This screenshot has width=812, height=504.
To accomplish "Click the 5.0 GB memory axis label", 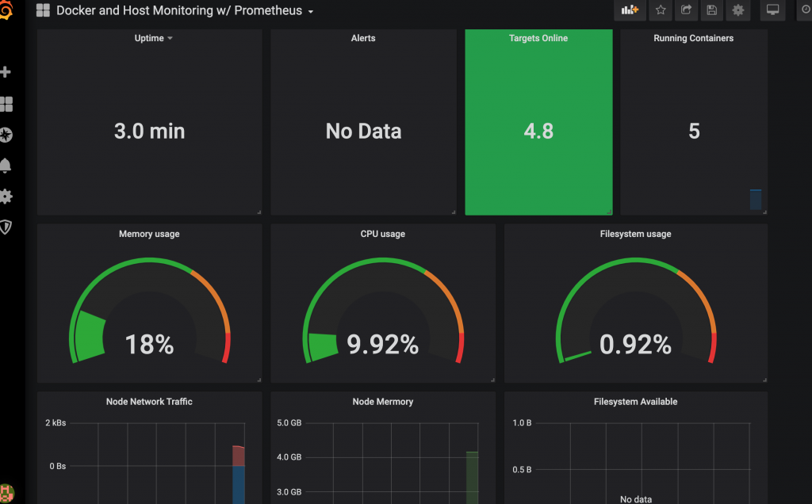I will pyautogui.click(x=289, y=422).
